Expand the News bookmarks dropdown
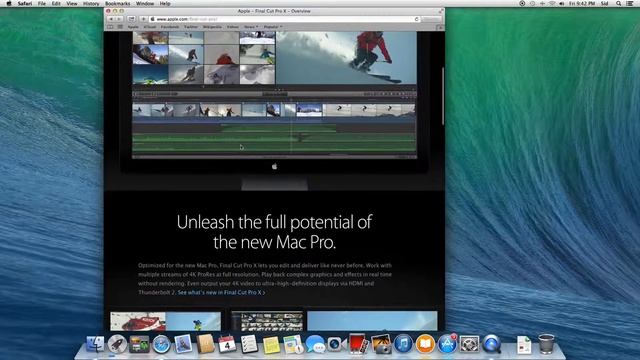Viewport: 640px width, 360px height. [x=251, y=27]
